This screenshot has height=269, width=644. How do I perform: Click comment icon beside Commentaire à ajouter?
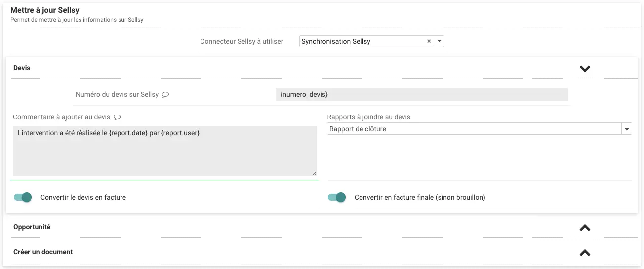click(117, 117)
